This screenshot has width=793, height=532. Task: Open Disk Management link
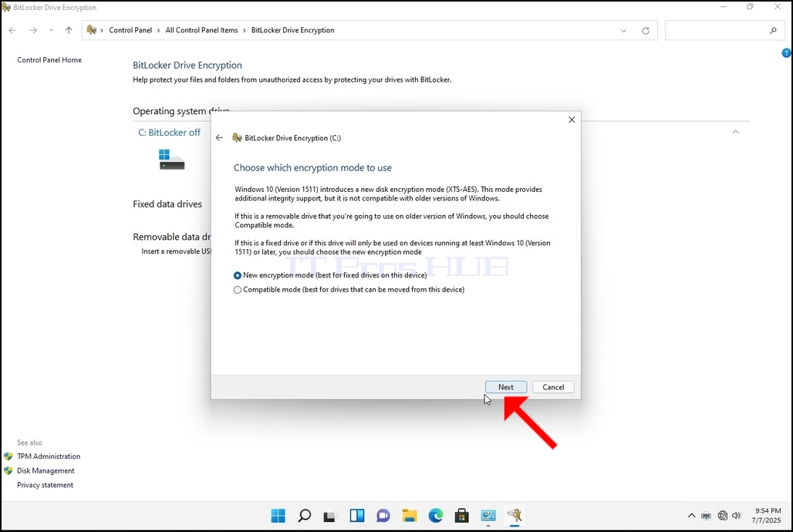(46, 470)
